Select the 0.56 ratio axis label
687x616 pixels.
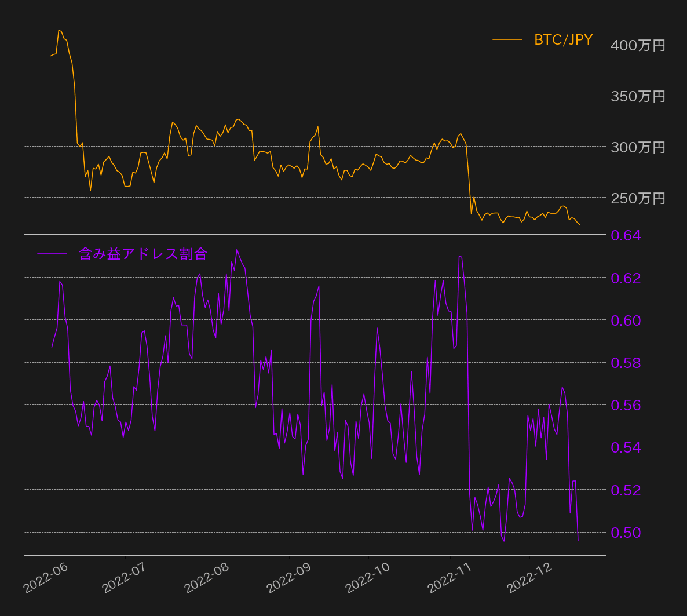tap(626, 405)
